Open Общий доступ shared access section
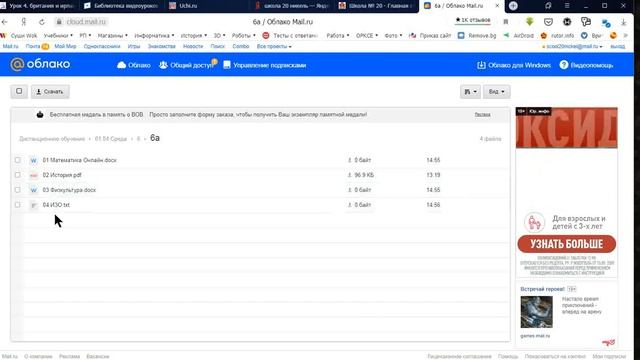 [187, 65]
